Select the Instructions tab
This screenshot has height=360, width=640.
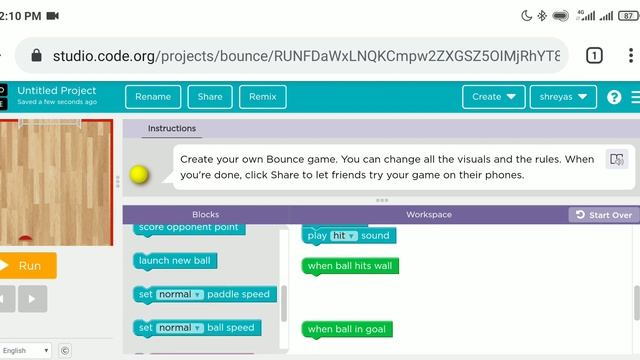click(172, 129)
